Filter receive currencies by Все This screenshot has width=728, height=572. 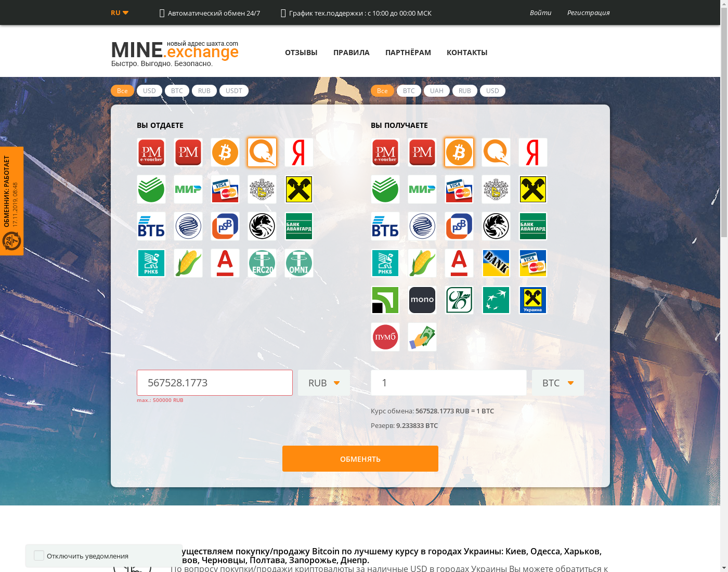tap(382, 90)
